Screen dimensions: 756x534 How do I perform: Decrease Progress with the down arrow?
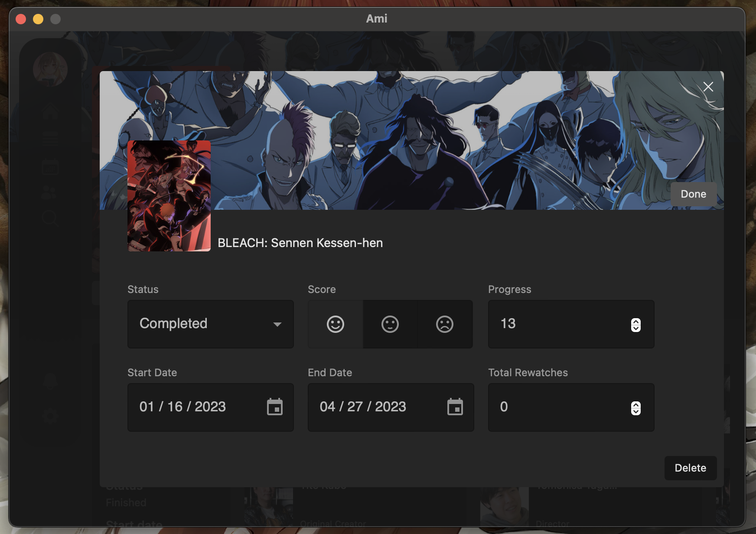636,328
